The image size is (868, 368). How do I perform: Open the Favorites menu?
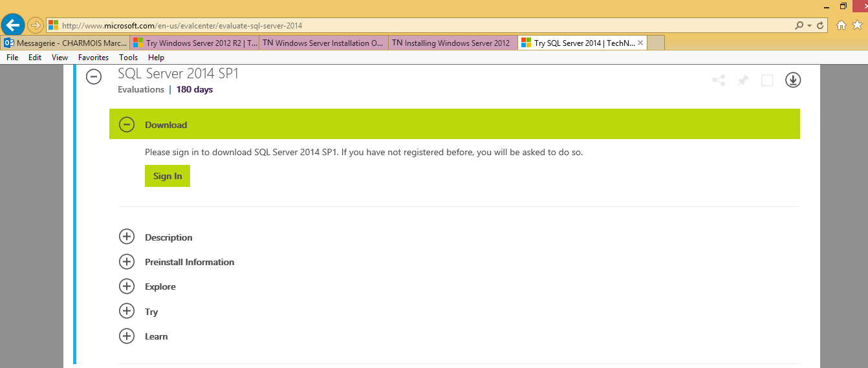(x=93, y=58)
